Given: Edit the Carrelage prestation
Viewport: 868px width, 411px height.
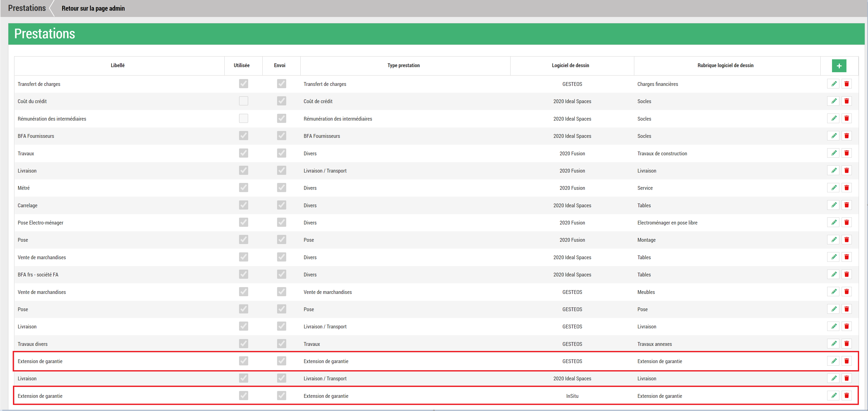Looking at the screenshot, I should click(833, 205).
